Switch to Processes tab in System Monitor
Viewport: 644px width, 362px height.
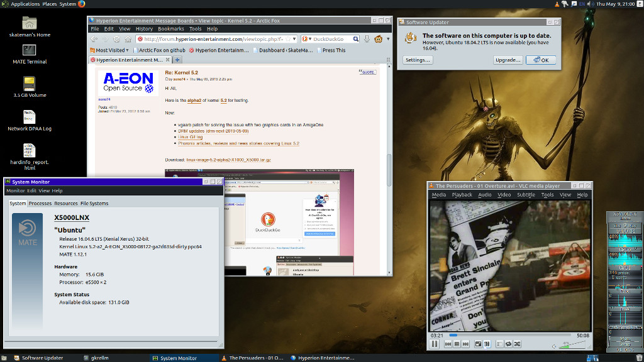40,203
